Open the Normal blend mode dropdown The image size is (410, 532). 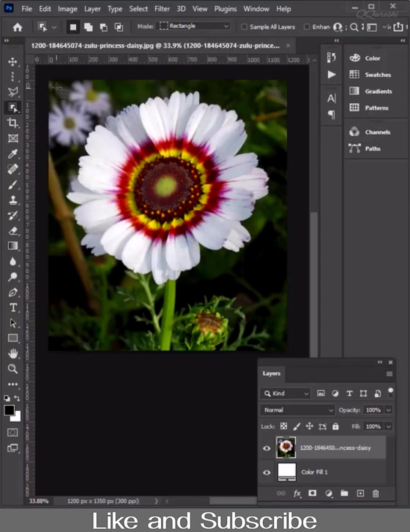click(x=297, y=410)
